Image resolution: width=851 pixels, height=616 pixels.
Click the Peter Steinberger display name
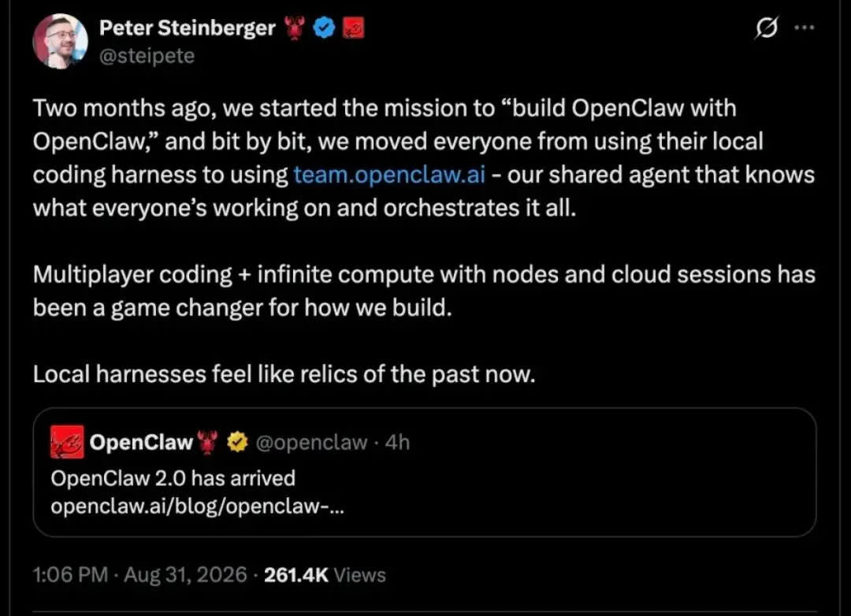(x=188, y=28)
